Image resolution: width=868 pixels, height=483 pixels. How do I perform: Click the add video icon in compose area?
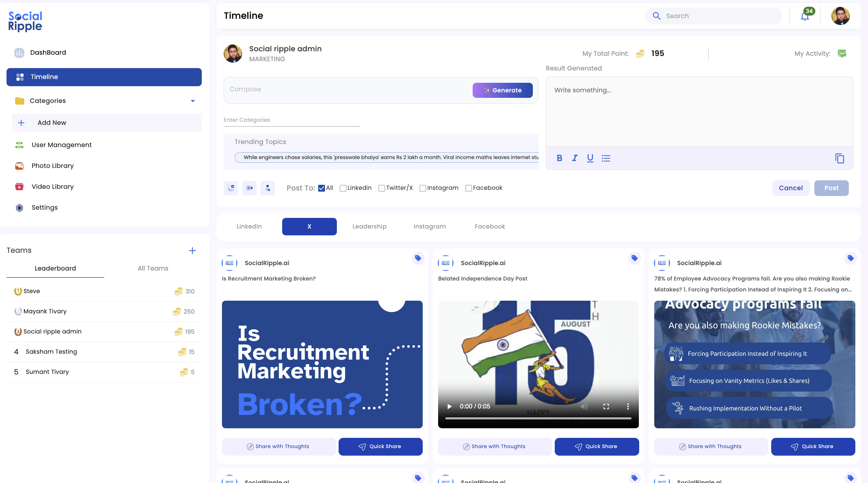coord(249,188)
